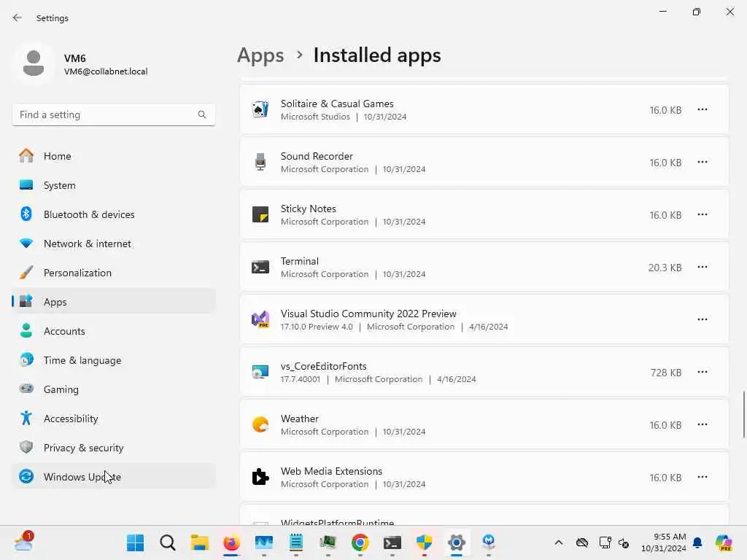Click the Terminal app icon in list
The image size is (747, 560).
pyautogui.click(x=260, y=267)
